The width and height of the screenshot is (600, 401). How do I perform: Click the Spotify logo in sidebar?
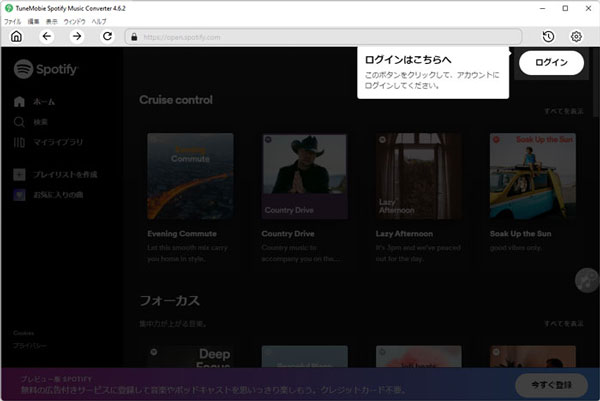tap(46, 69)
